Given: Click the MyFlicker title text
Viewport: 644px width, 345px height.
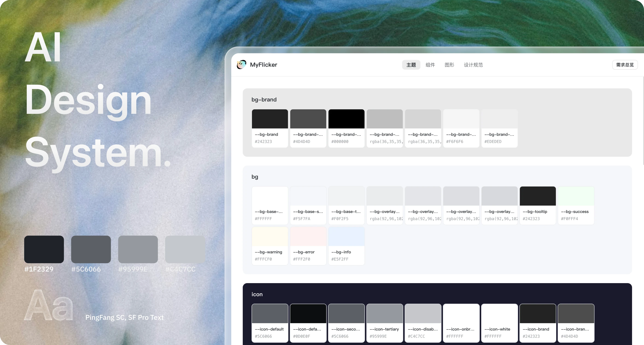Looking at the screenshot, I should pos(263,65).
